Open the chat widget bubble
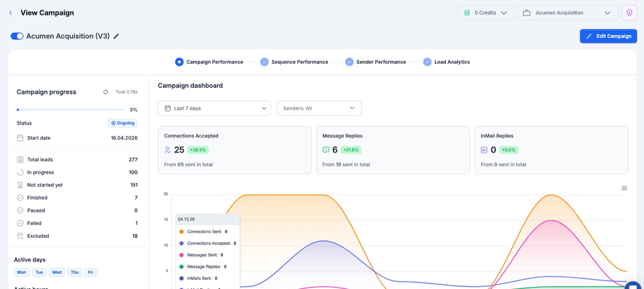This screenshot has height=289, width=644. [x=633, y=286]
